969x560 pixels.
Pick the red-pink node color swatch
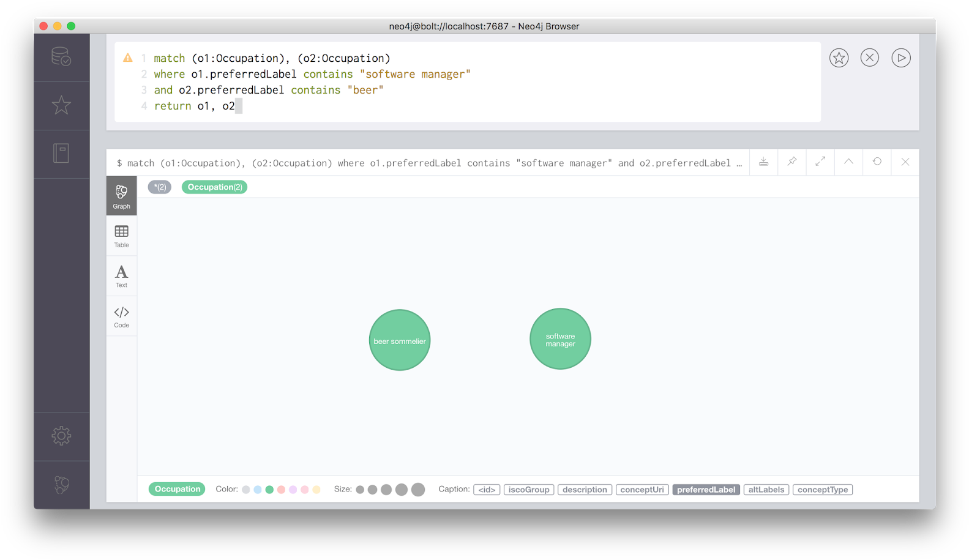(281, 490)
